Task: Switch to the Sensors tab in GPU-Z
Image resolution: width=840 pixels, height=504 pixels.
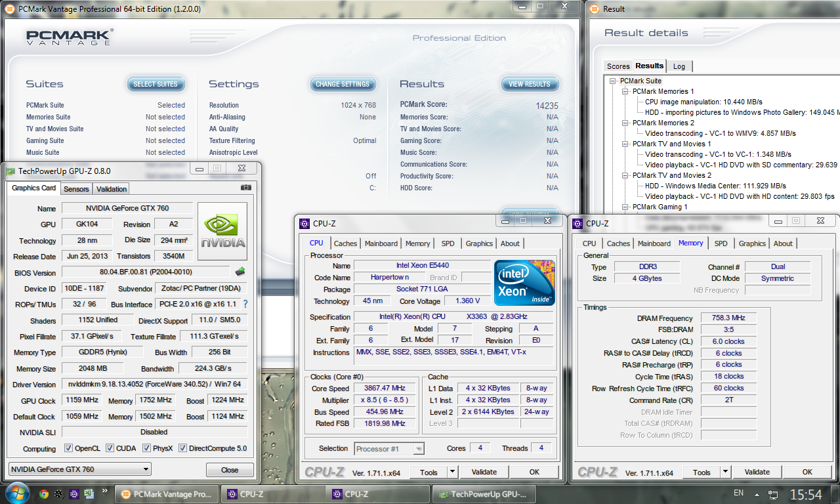Action: (76, 189)
